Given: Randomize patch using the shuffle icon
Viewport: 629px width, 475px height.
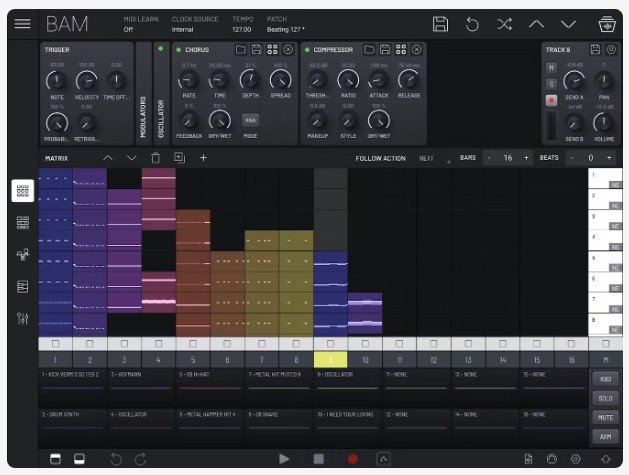Looking at the screenshot, I should 504,24.
